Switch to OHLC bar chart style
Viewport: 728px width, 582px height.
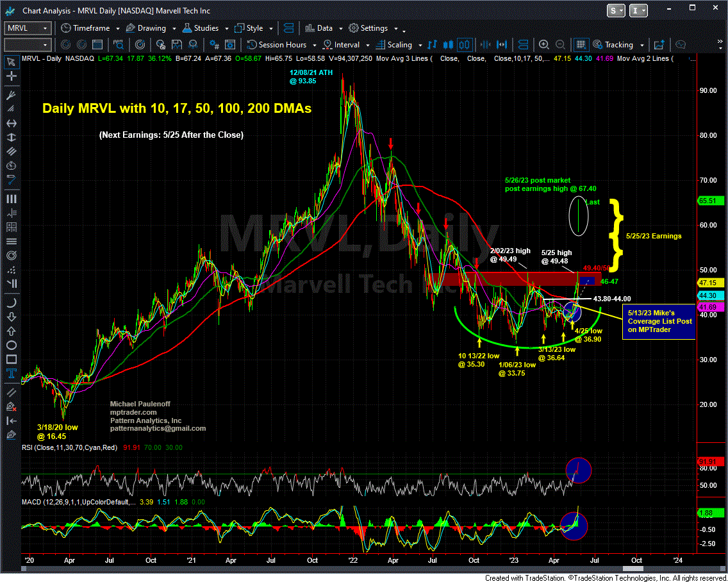tap(433, 45)
